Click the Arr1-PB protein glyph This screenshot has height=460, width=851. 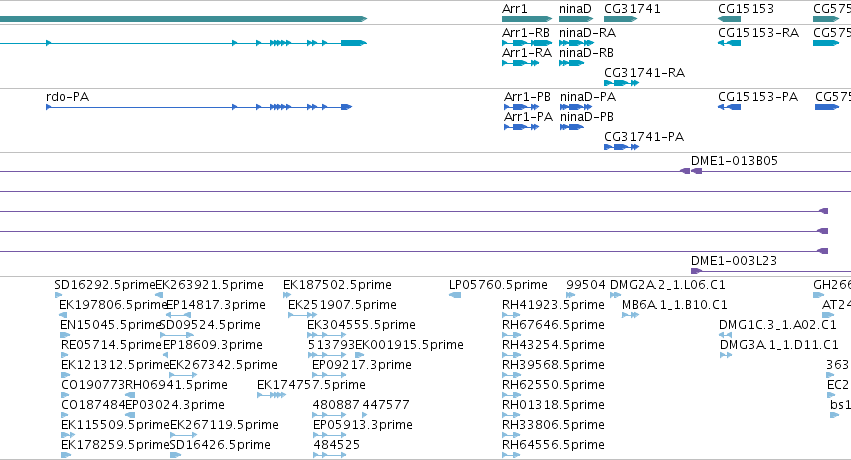522,107
